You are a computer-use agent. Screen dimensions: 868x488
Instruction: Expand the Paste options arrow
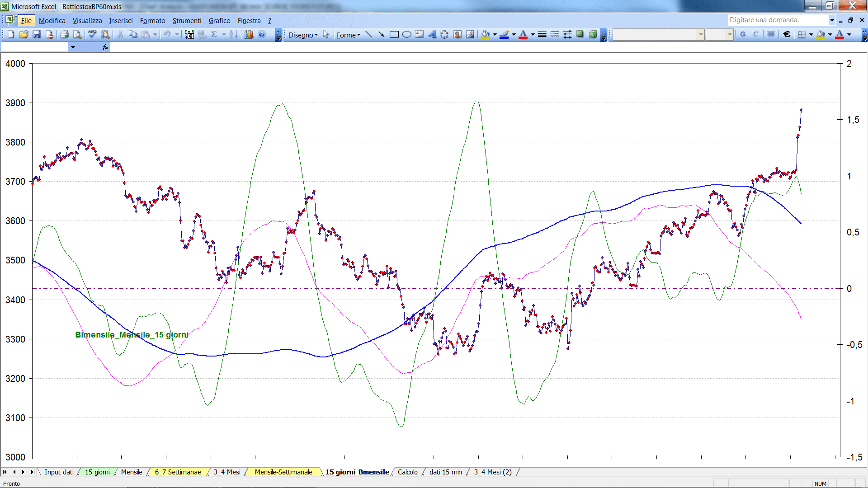click(155, 34)
